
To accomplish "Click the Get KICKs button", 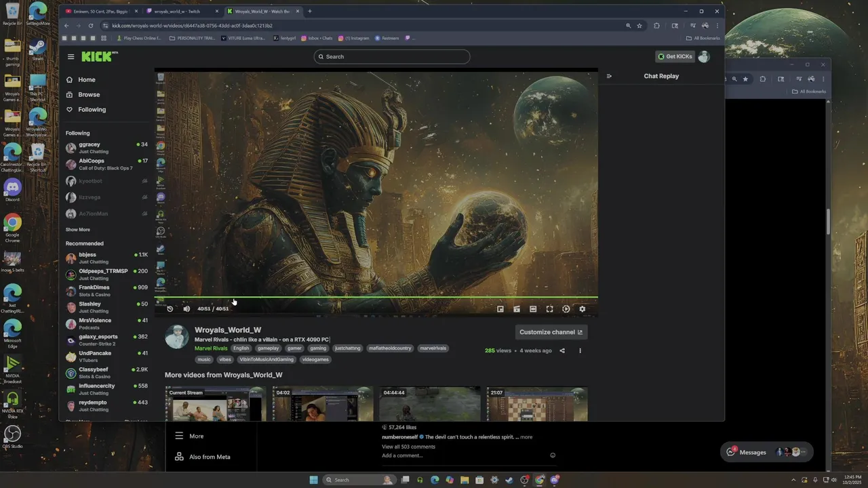I will pos(675,56).
